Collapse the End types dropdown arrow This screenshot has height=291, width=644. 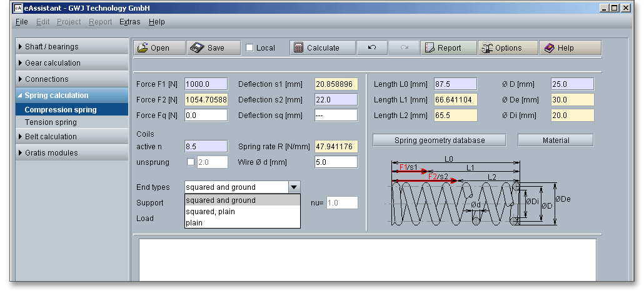(x=293, y=187)
